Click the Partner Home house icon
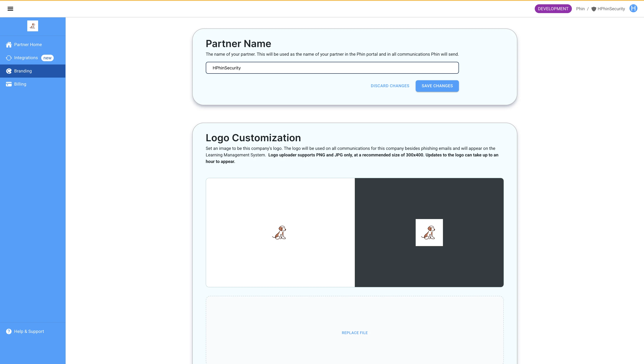Screen dimensions: 644x364 coord(9,45)
